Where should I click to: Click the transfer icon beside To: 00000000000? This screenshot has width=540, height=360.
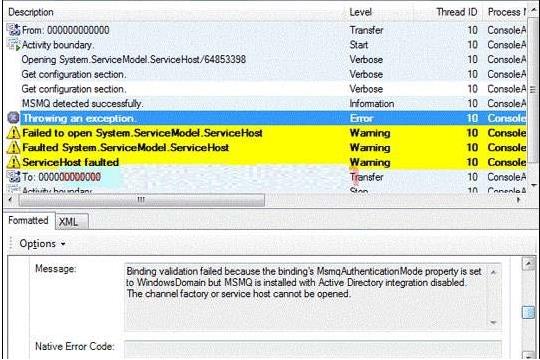[13, 177]
